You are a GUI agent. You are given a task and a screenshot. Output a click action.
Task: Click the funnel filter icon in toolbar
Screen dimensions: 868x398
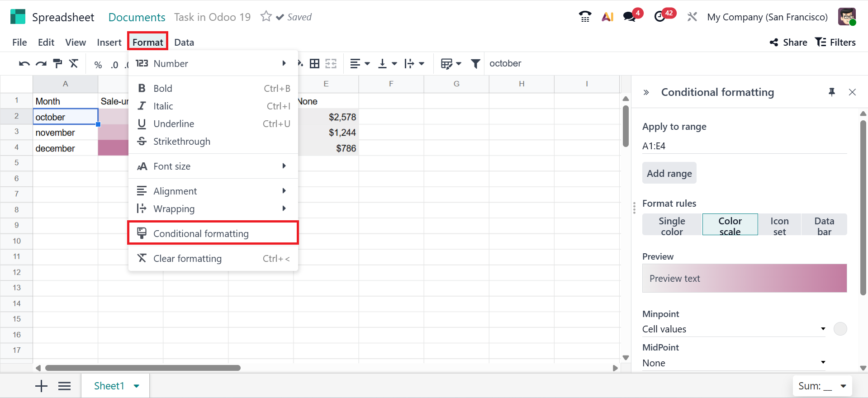point(475,64)
